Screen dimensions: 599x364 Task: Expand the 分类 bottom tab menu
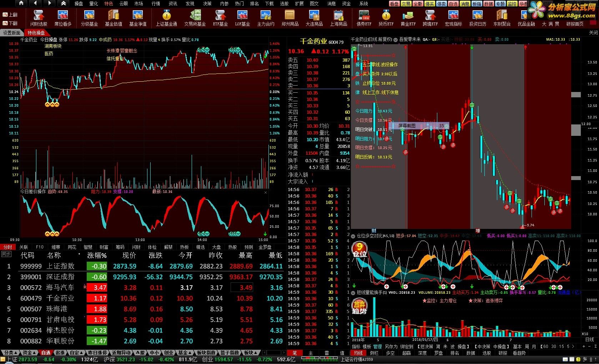click(10, 353)
